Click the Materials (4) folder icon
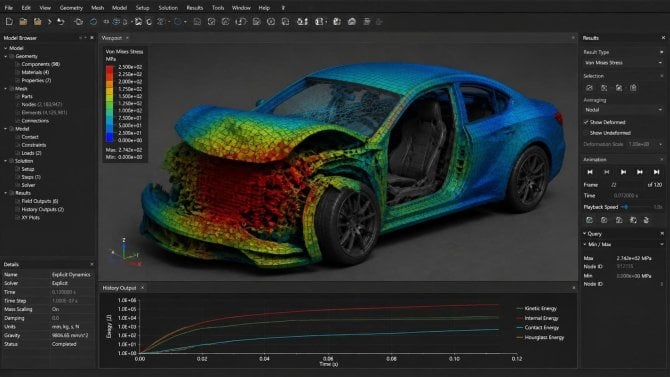The height and width of the screenshot is (377, 670). [x=18, y=72]
